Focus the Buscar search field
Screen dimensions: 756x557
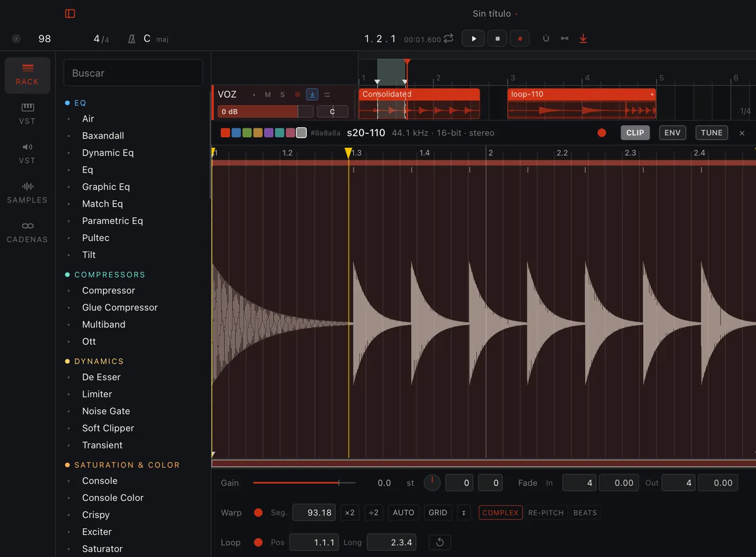click(133, 73)
